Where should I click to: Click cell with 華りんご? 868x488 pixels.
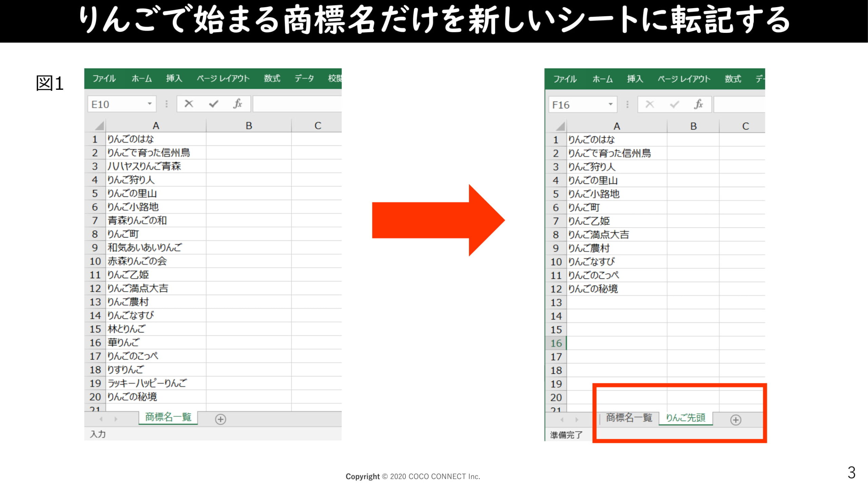click(x=156, y=342)
